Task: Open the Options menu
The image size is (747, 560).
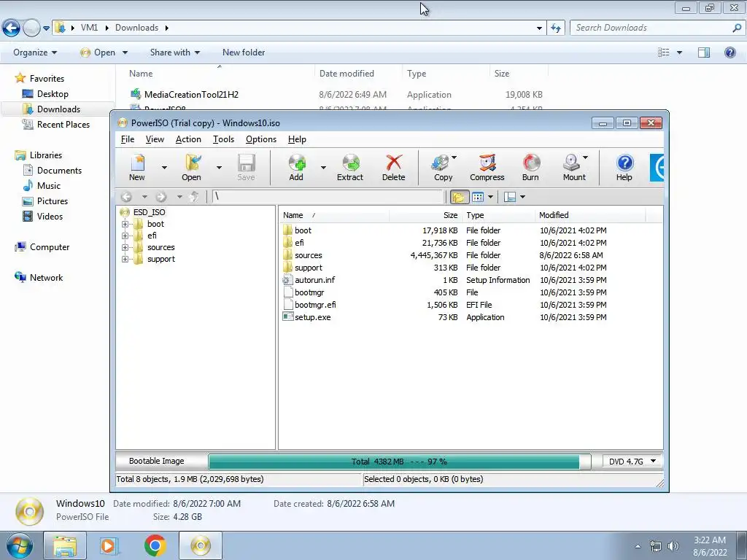Action: tap(261, 139)
